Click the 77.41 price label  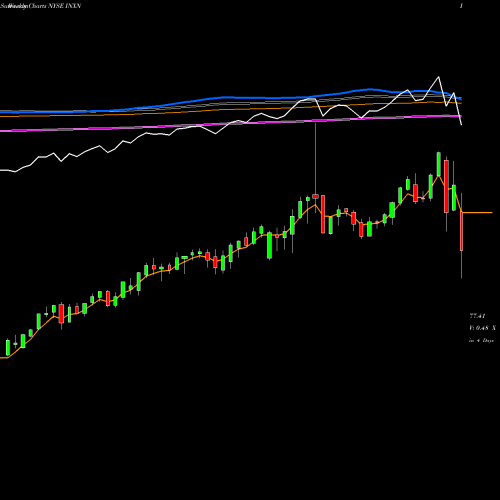coord(477,316)
